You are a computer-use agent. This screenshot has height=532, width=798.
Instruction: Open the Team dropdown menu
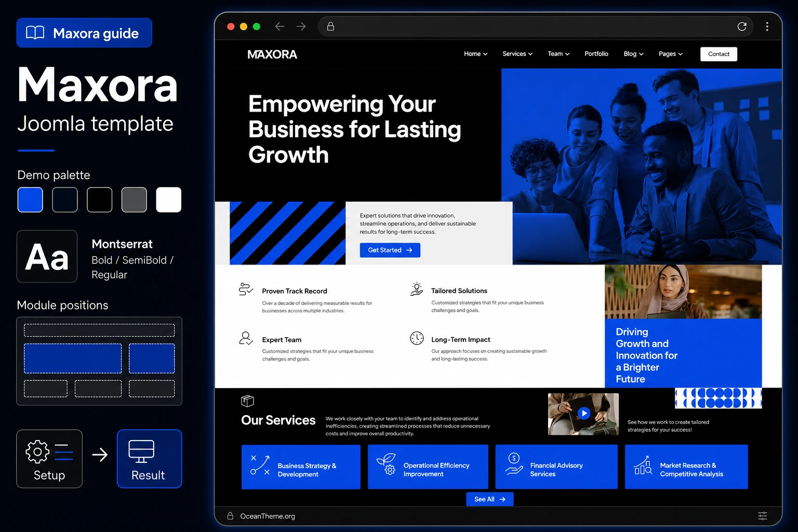[558, 54]
